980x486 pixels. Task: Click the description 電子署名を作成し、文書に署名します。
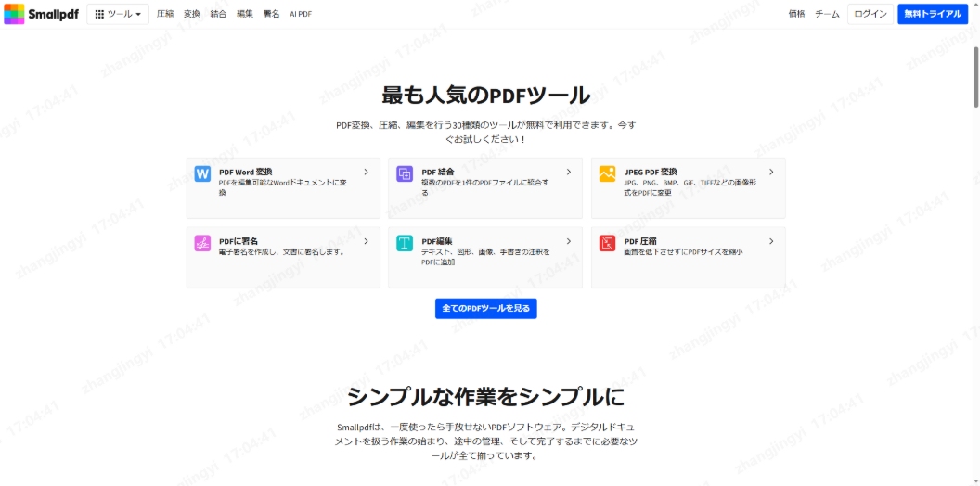click(x=282, y=251)
